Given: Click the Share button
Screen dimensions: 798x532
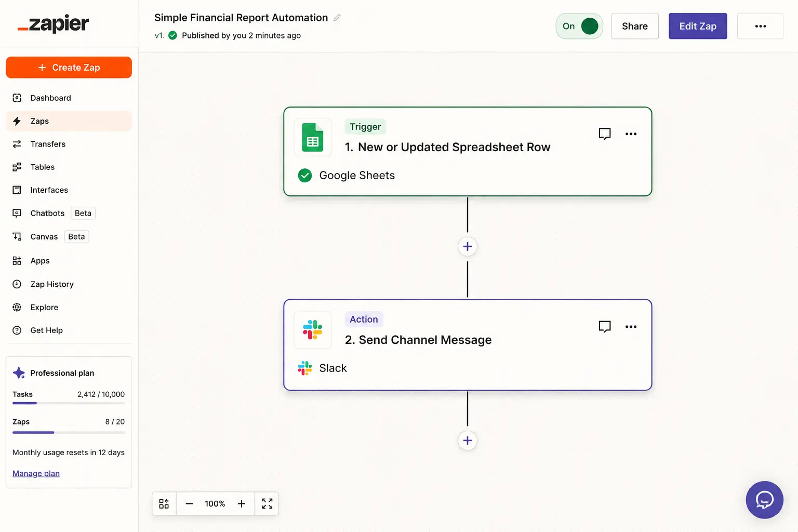Looking at the screenshot, I should coord(635,26).
